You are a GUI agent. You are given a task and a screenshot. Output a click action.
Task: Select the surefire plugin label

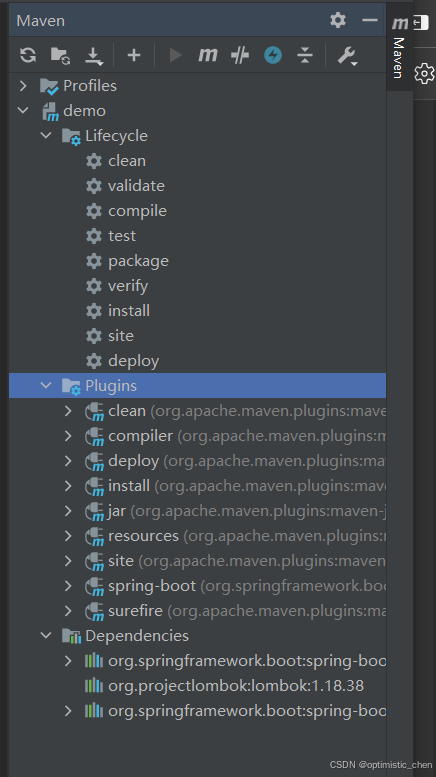click(135, 610)
